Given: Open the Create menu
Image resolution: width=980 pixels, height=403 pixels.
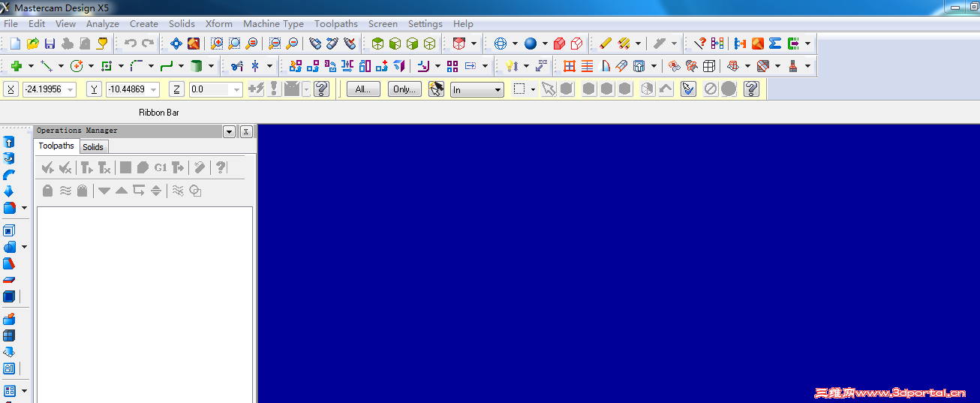Looking at the screenshot, I should click(144, 24).
